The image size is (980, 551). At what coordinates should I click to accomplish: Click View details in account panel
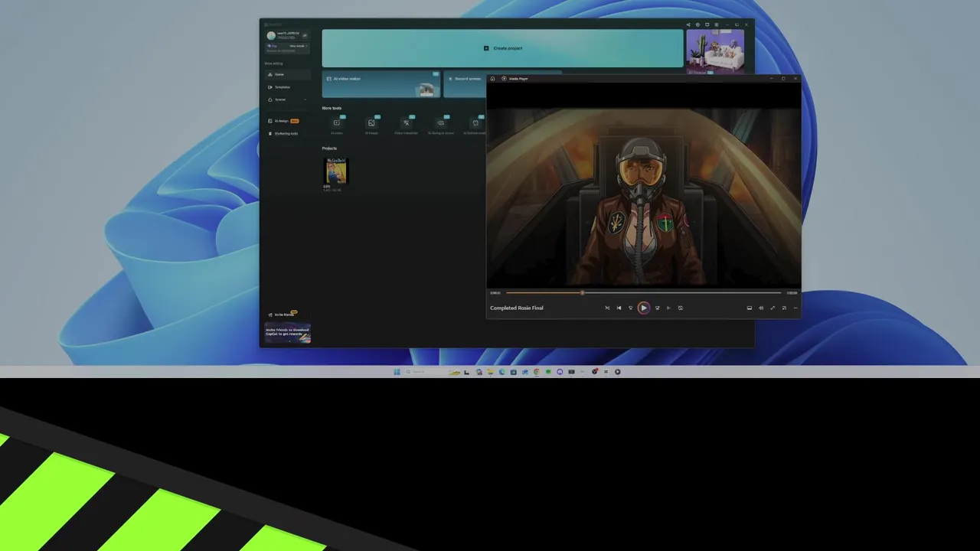(x=297, y=46)
